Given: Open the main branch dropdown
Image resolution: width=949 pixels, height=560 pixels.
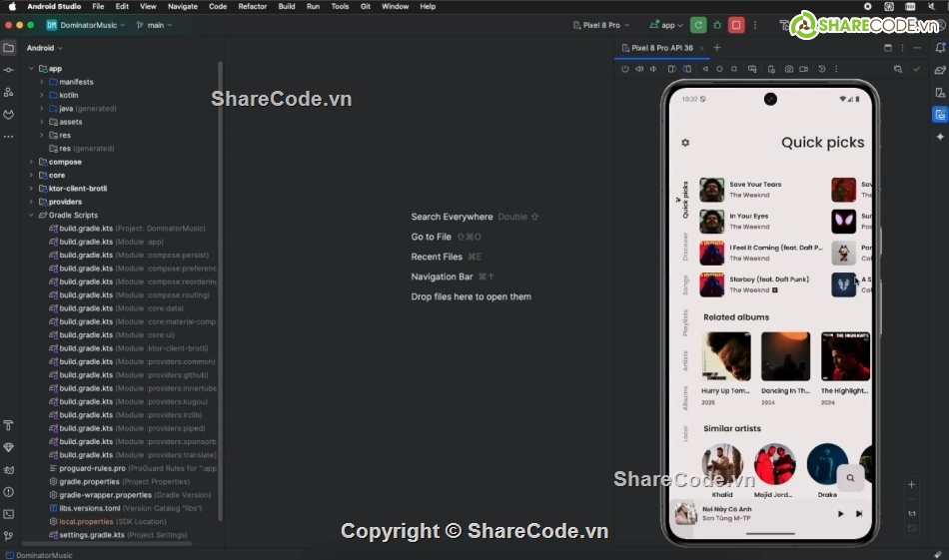Looking at the screenshot, I should pyautogui.click(x=154, y=25).
